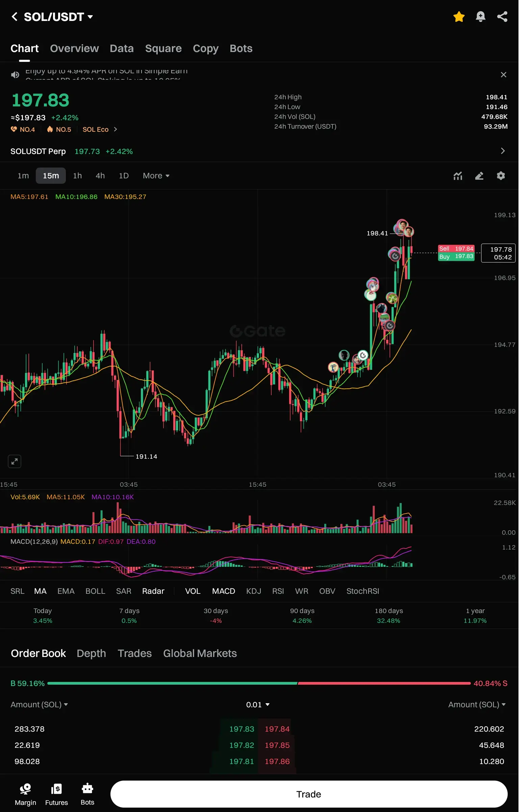Open the price alert bell icon

[x=480, y=17]
